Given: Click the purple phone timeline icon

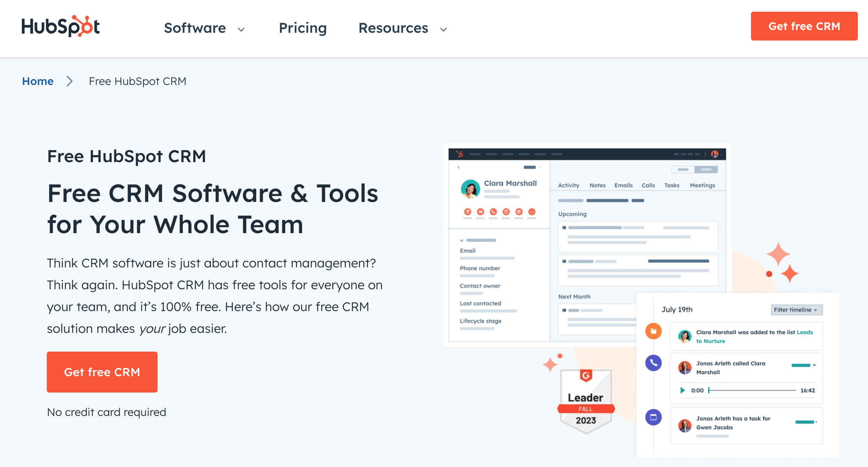Looking at the screenshot, I should tap(653, 363).
